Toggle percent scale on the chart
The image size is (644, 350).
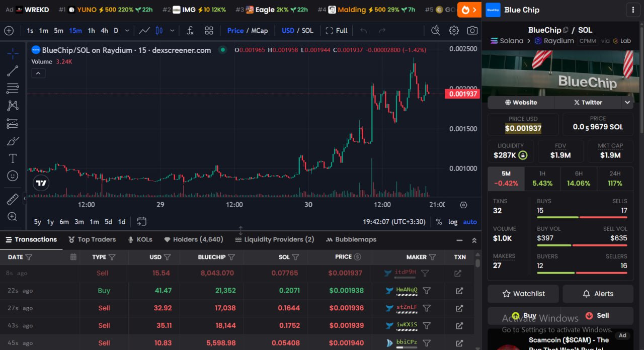[x=439, y=222]
